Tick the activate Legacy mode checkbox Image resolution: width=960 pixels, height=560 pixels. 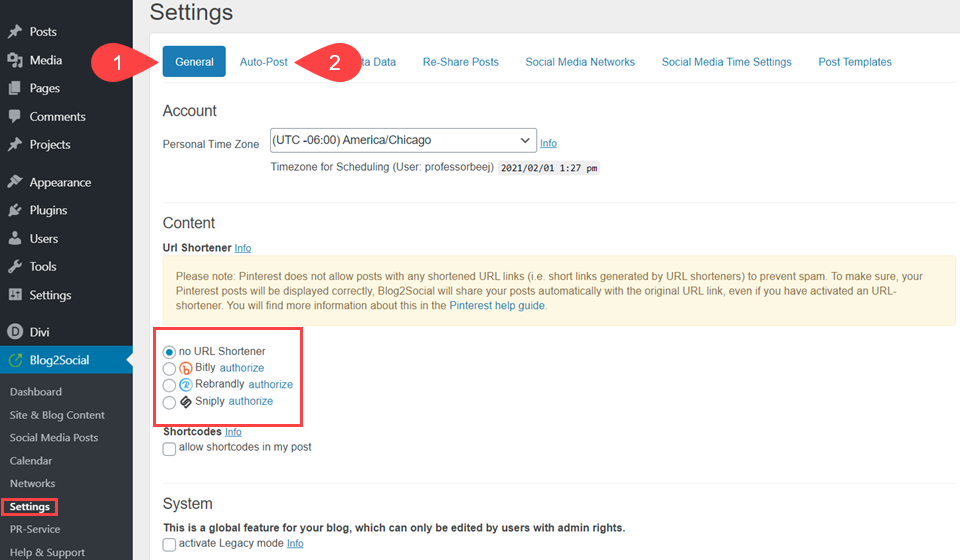click(x=169, y=544)
